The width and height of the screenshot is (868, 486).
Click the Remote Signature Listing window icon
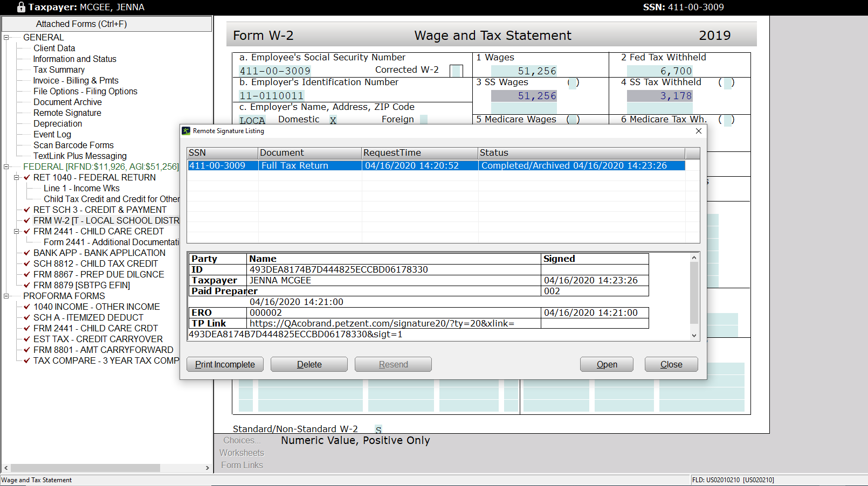coord(186,131)
